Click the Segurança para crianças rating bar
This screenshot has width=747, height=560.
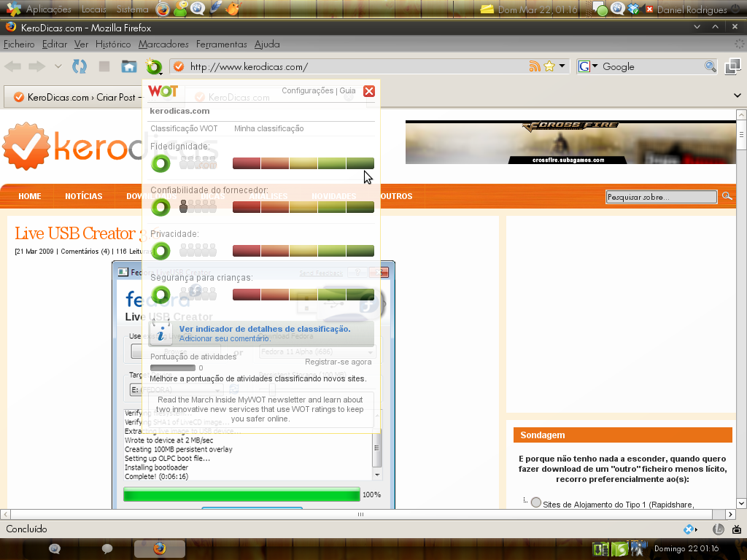coord(303,295)
